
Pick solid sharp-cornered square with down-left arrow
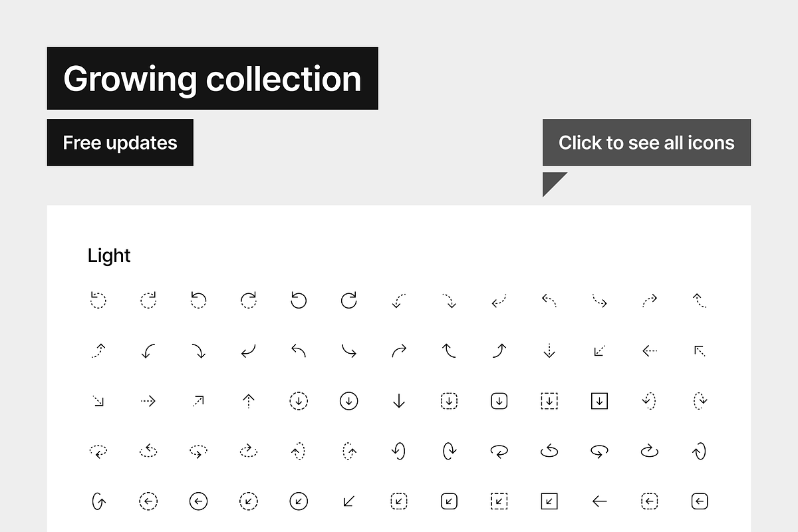pyautogui.click(x=549, y=501)
